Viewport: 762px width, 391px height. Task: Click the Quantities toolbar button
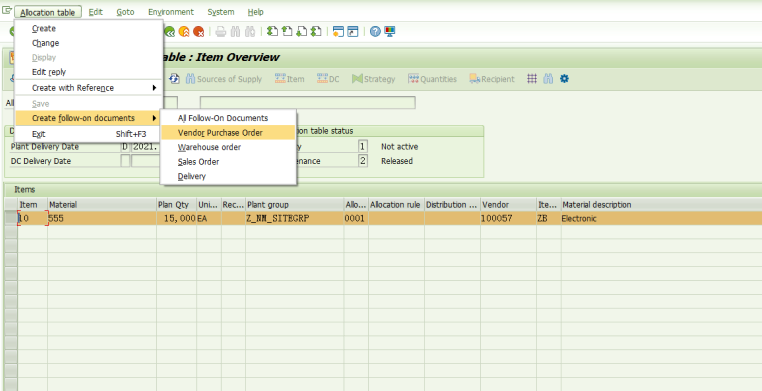(x=433, y=79)
